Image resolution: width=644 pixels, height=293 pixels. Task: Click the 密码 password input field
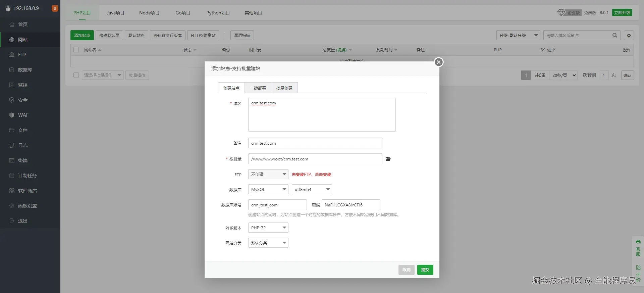pos(351,205)
